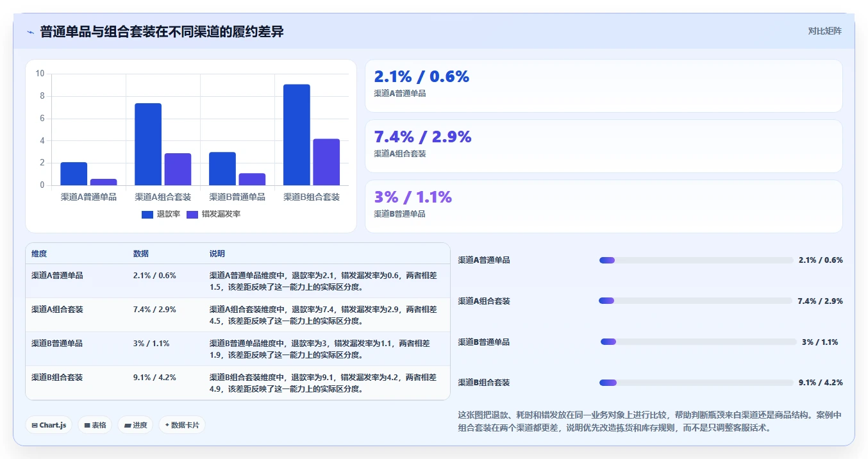Click the 渠道A组合套装 退款率 bar in chart
868x459 pixels.
pos(148,144)
